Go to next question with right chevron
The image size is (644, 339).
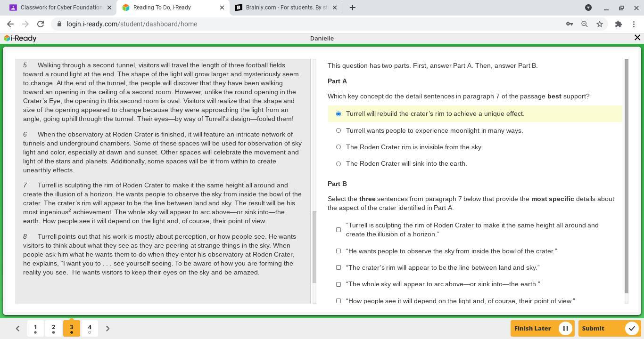click(107, 329)
